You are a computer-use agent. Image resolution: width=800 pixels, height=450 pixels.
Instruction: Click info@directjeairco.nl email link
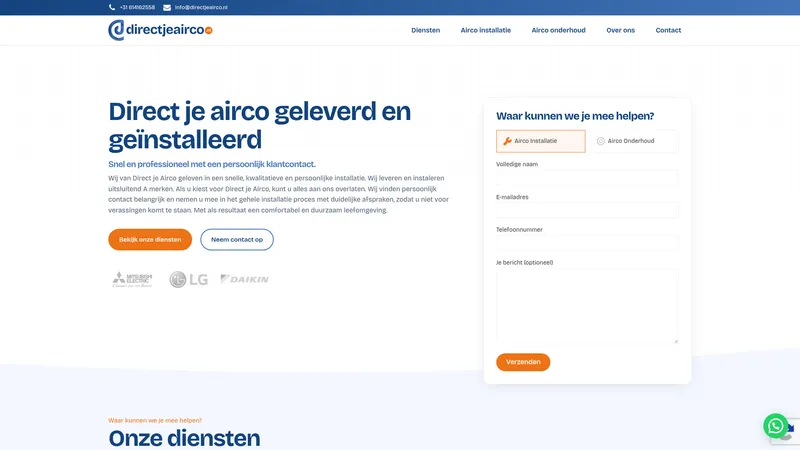pos(201,7)
